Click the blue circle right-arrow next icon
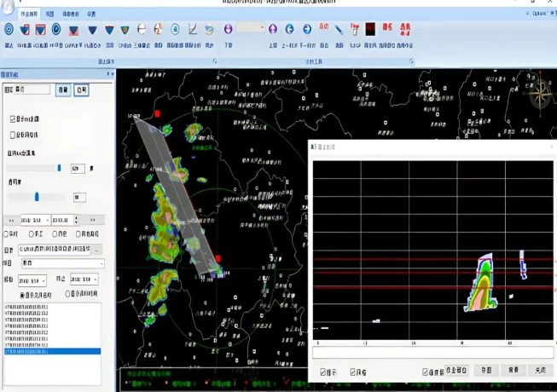Image resolution: width=557 pixels, height=392 pixels. point(307,29)
